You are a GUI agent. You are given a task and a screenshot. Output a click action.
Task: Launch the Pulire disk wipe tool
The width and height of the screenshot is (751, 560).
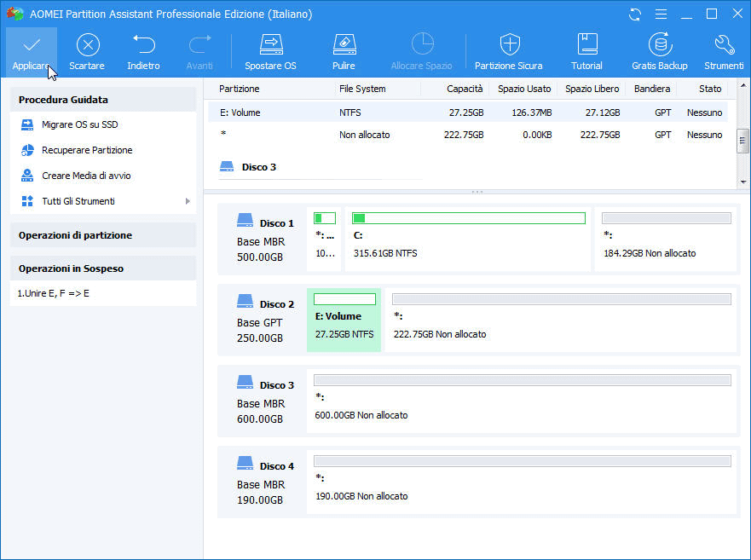tap(344, 46)
